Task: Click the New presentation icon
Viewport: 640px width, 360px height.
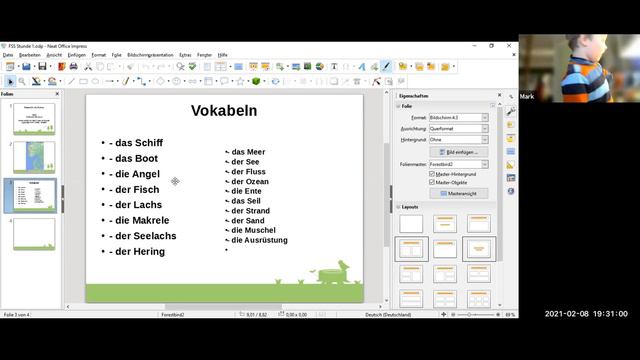Action: click(x=10, y=67)
